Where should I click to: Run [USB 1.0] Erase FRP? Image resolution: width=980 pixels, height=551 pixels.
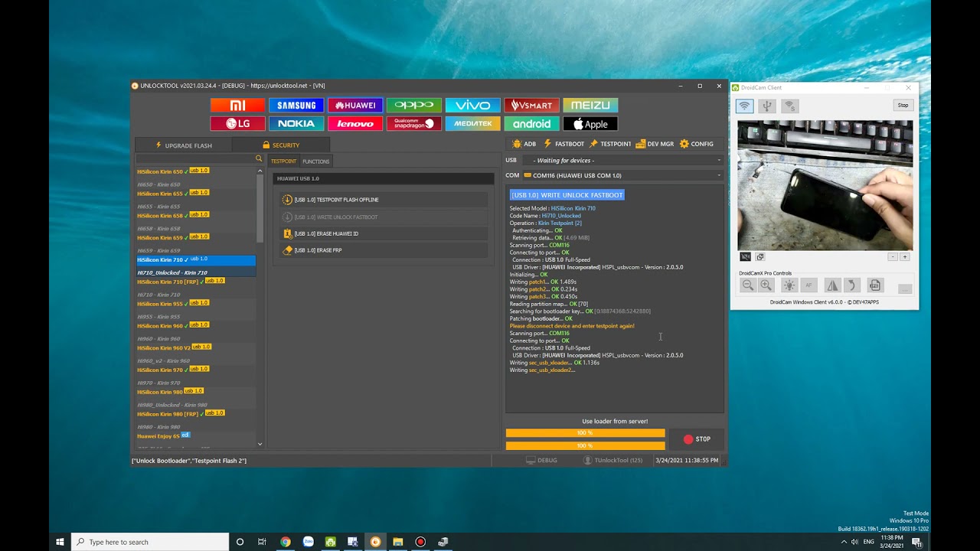384,250
